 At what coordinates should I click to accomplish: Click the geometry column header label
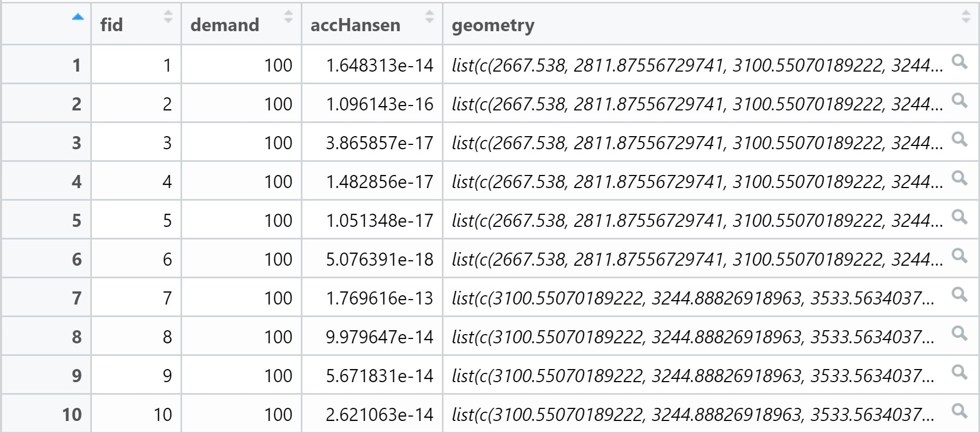[493, 25]
